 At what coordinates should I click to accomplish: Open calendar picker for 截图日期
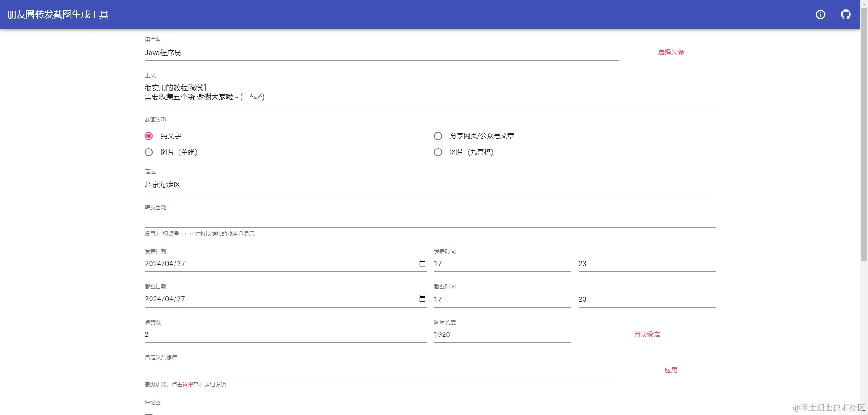(422, 299)
